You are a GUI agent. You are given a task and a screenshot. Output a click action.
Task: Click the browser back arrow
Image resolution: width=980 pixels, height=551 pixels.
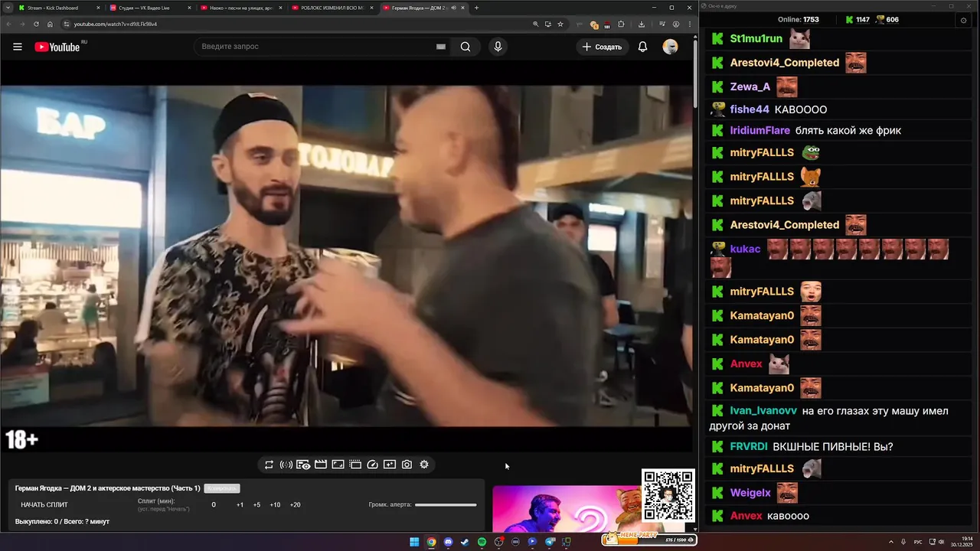9,24
